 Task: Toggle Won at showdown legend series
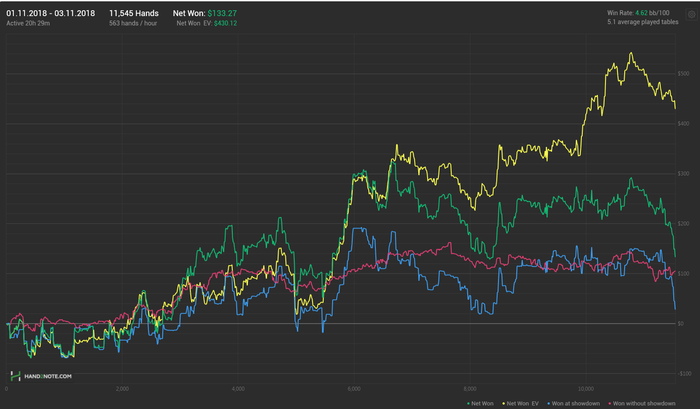click(x=574, y=404)
